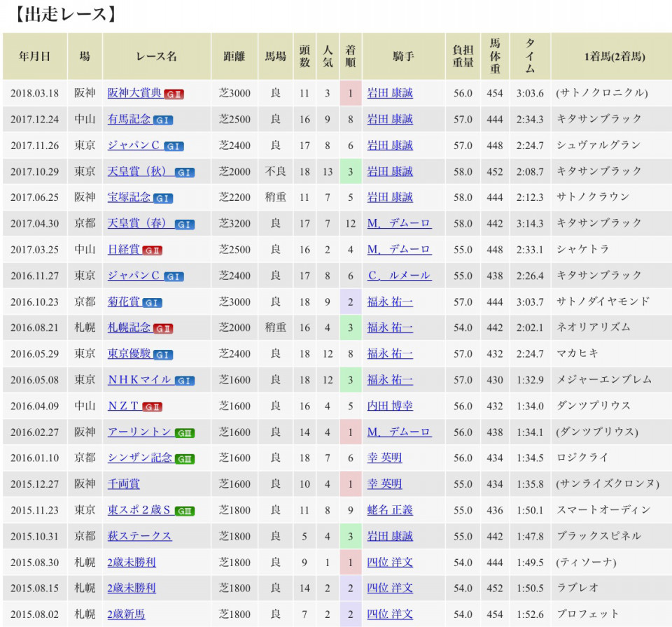Image resolution: width=672 pixels, height=627 pixels.
Task: Open the 札幌記念 race link
Action: pos(129,327)
